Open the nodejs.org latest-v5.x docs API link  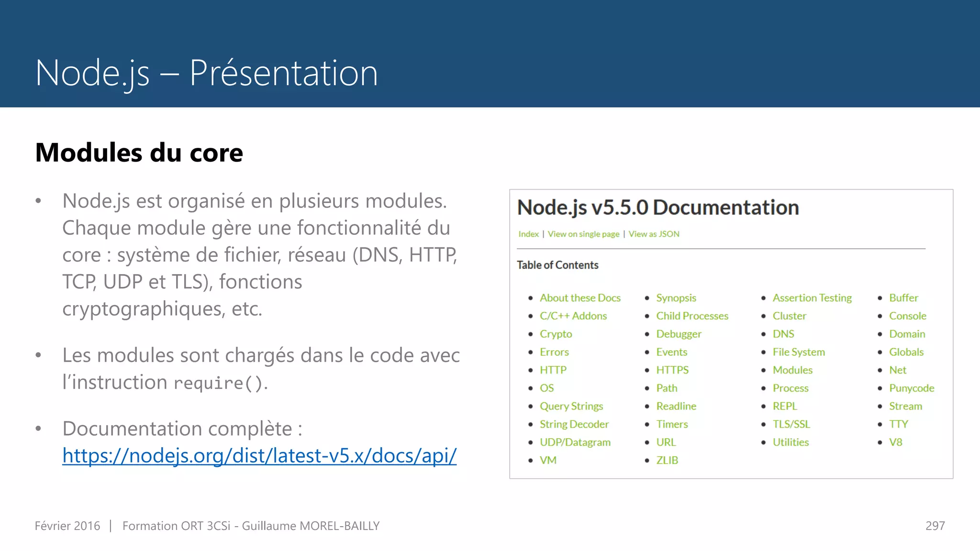tap(259, 455)
